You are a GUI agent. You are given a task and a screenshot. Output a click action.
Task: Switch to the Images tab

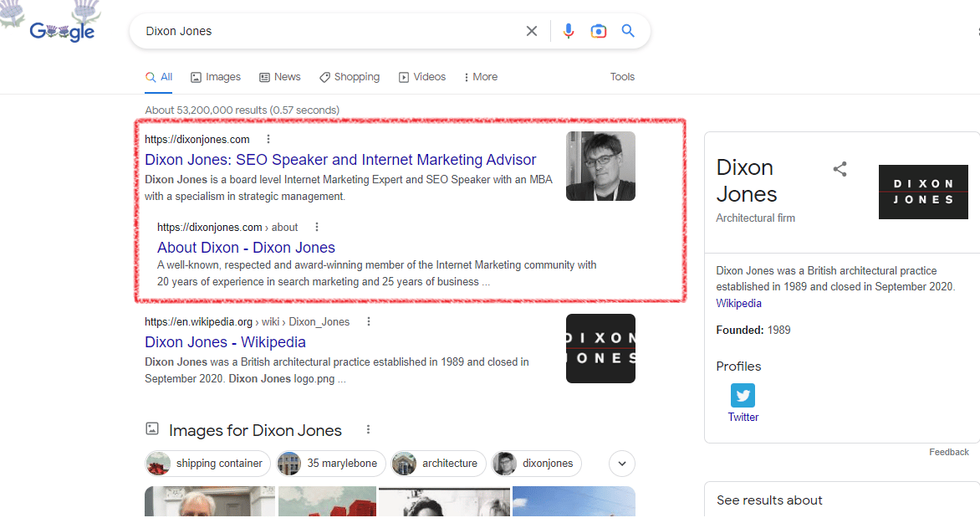click(x=216, y=77)
